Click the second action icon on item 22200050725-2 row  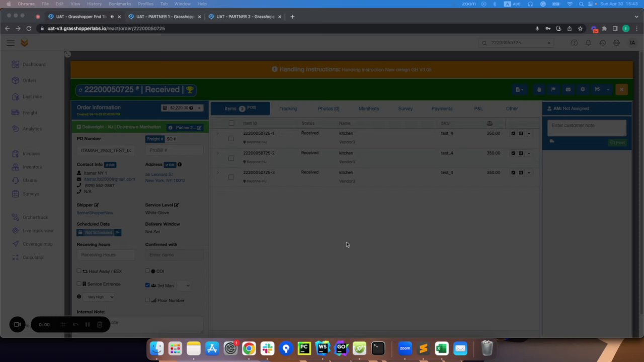[521, 153]
